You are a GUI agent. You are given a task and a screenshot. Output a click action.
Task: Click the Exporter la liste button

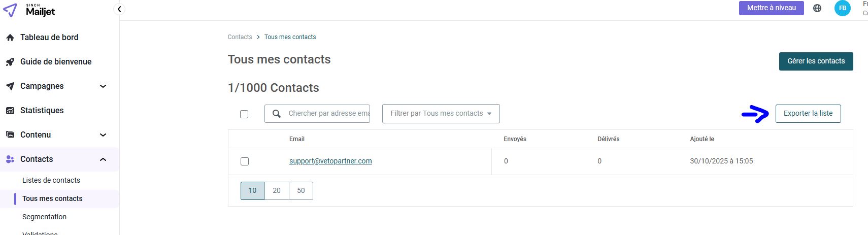[808, 114]
